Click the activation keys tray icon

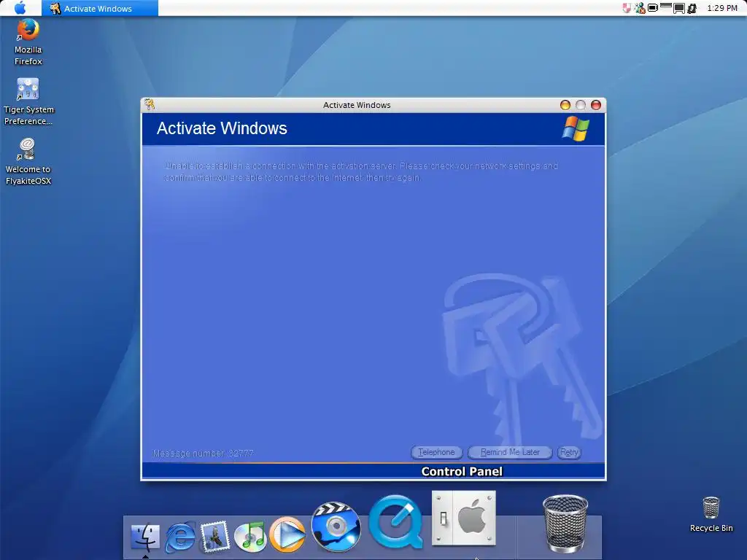click(692, 8)
